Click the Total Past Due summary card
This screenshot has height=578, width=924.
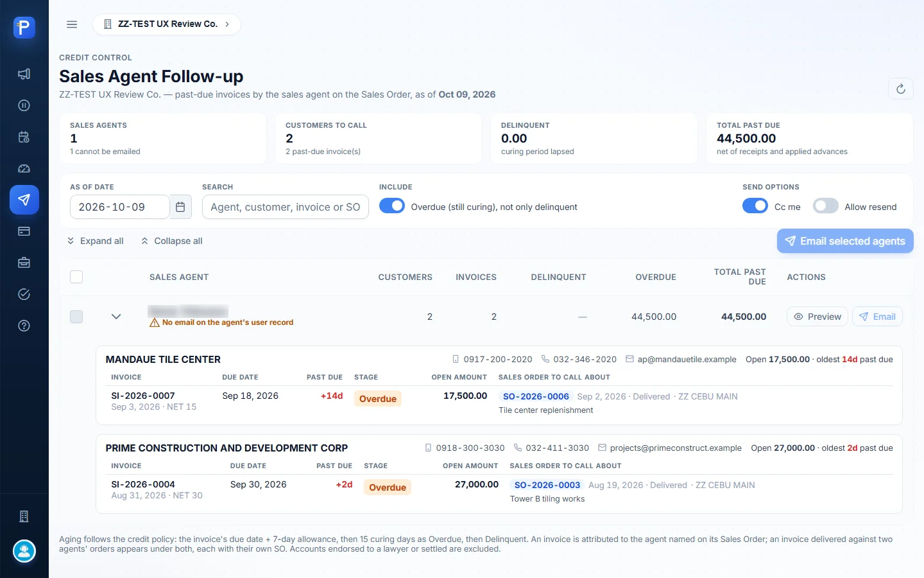coord(810,139)
